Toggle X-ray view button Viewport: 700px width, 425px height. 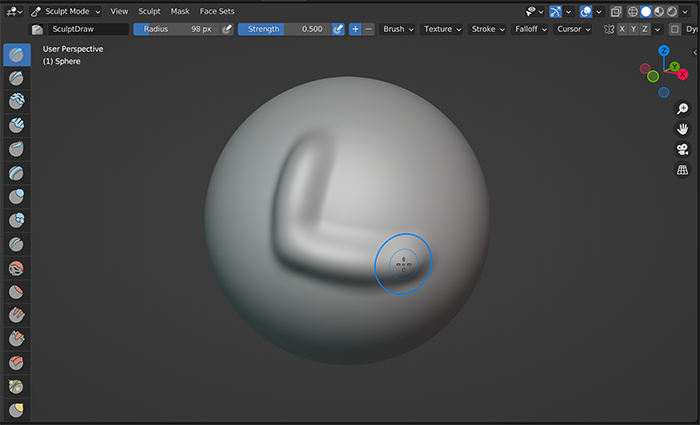[x=616, y=12]
